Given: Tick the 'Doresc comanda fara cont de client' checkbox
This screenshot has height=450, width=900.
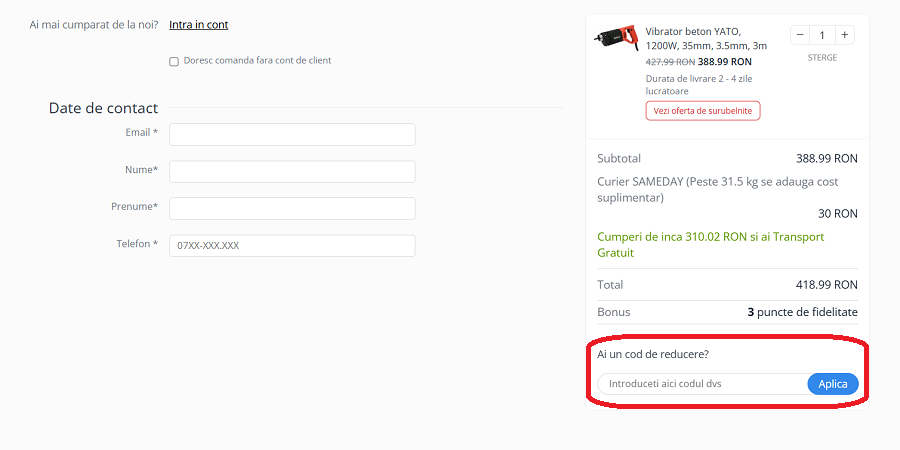Looking at the screenshot, I should point(174,61).
